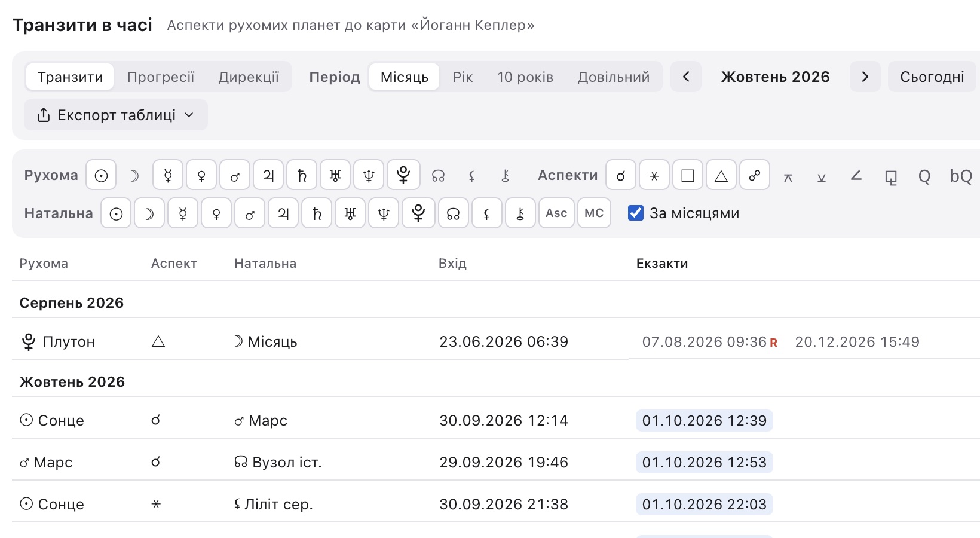The image size is (980, 538).
Task: Enable transiting Chiron in Рухома row
Action: 506,175
